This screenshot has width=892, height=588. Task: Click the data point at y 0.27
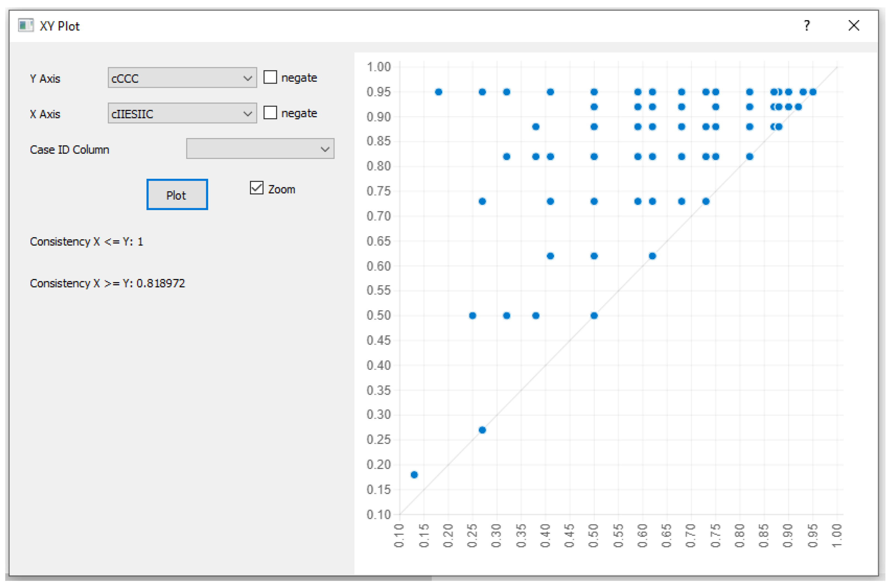click(483, 430)
